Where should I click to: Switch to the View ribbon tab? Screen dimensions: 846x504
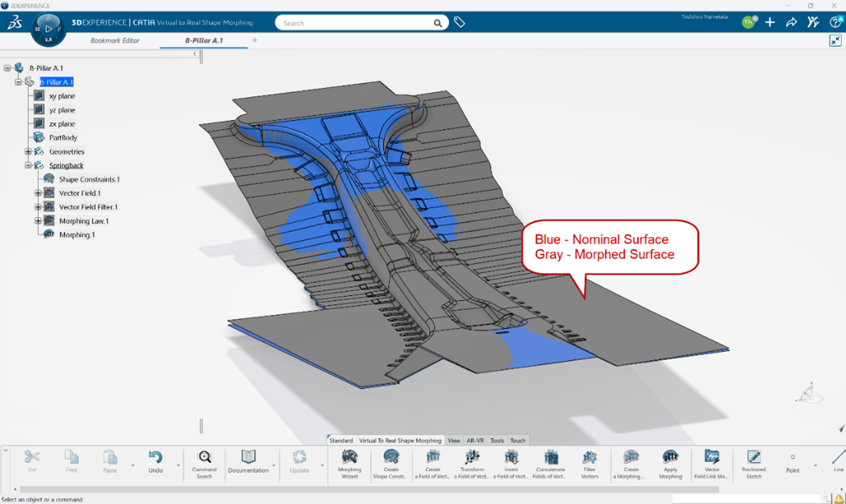click(454, 440)
